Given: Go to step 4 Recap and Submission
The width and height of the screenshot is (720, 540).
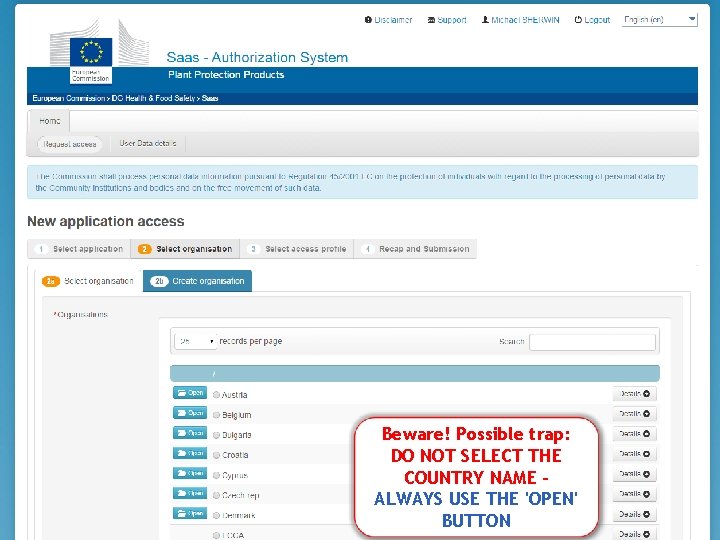Looking at the screenshot, I should click(x=415, y=249).
